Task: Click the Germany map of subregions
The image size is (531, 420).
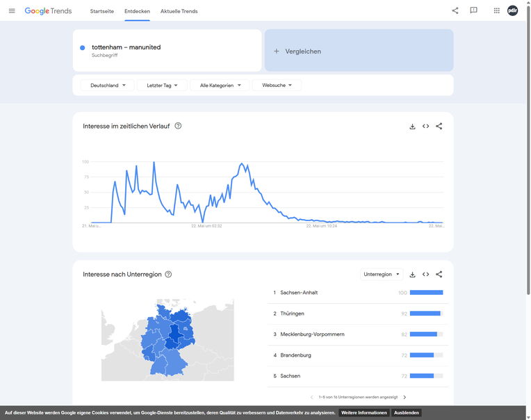Action: (168, 340)
